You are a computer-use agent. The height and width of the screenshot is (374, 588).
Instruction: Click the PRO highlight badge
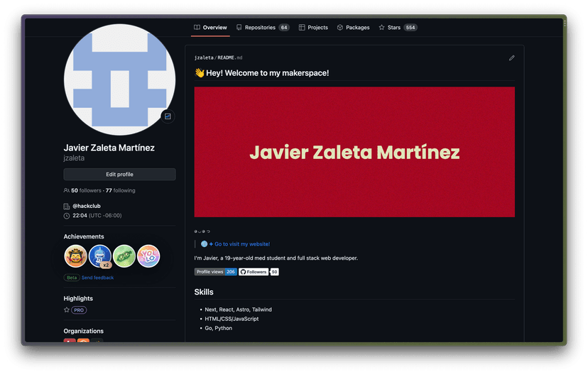coord(79,310)
